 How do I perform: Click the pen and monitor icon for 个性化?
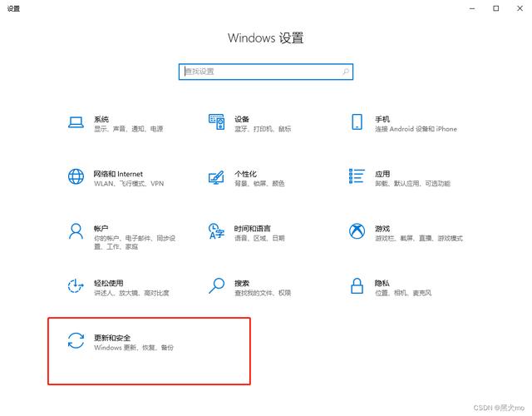216,177
